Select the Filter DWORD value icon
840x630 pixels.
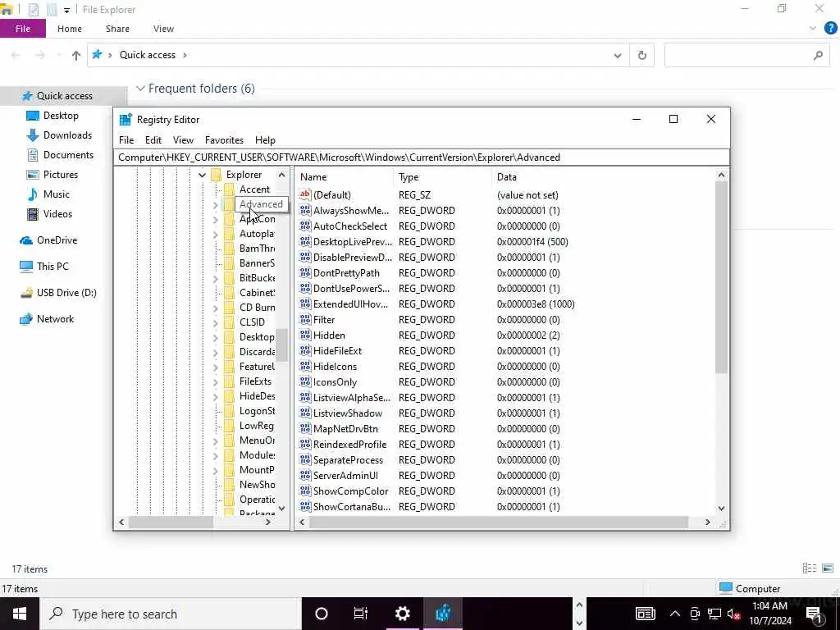[305, 320]
